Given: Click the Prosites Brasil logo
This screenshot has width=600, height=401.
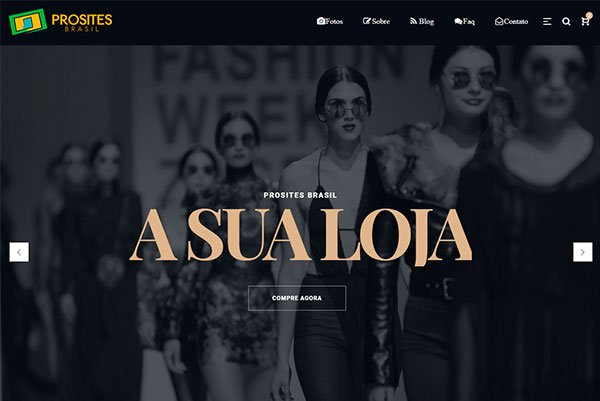Looking at the screenshot, I should [60, 22].
